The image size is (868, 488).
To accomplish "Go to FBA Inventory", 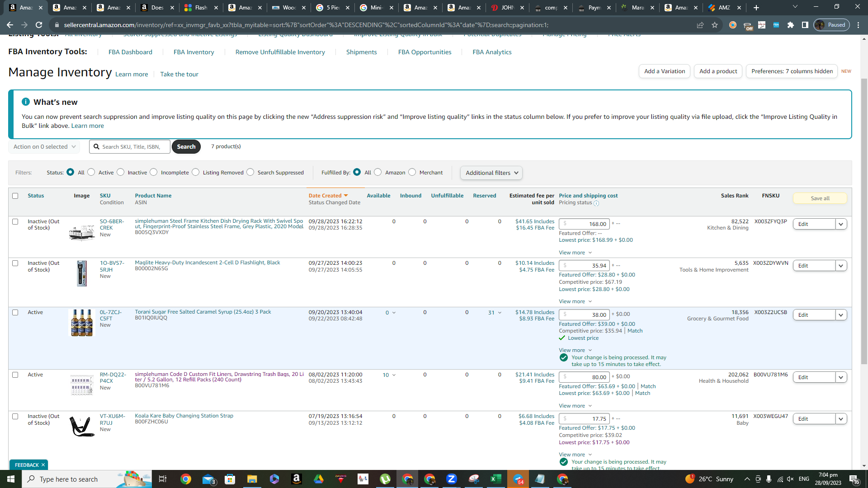I will tap(194, 52).
